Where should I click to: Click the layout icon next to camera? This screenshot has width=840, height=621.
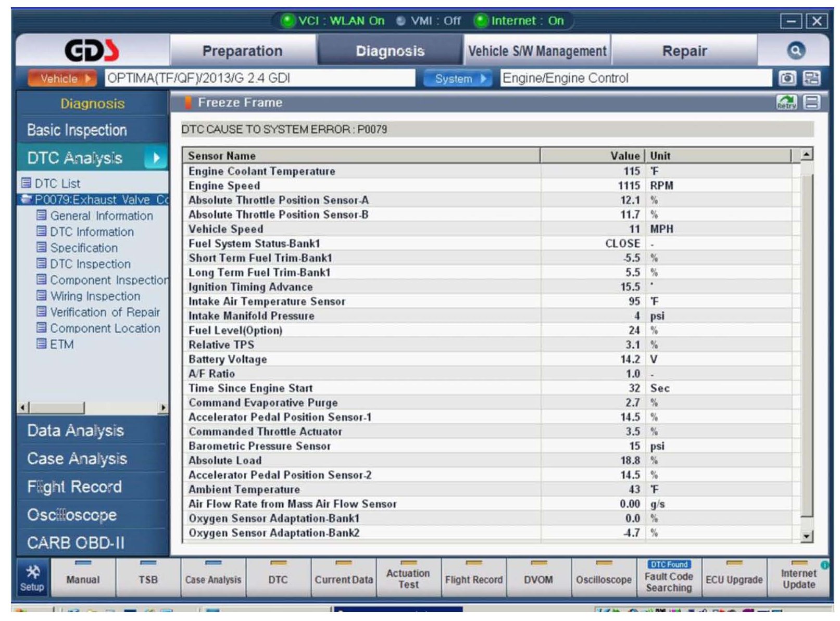(x=811, y=78)
